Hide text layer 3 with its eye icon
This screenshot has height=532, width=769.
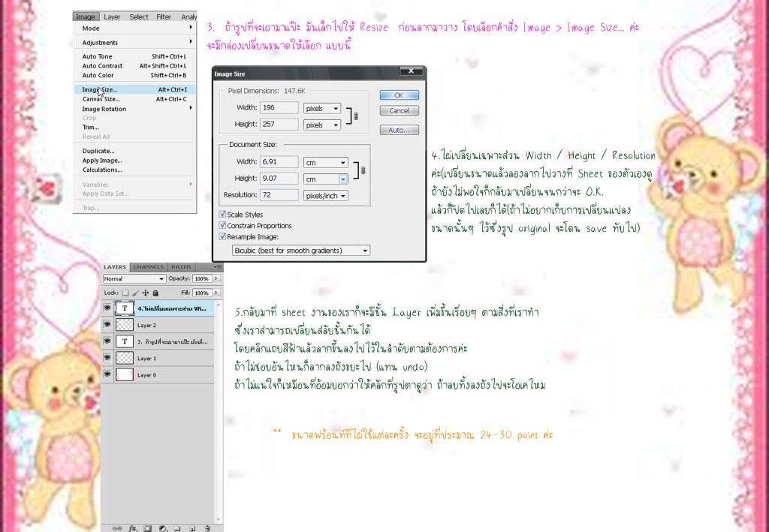pos(107,341)
